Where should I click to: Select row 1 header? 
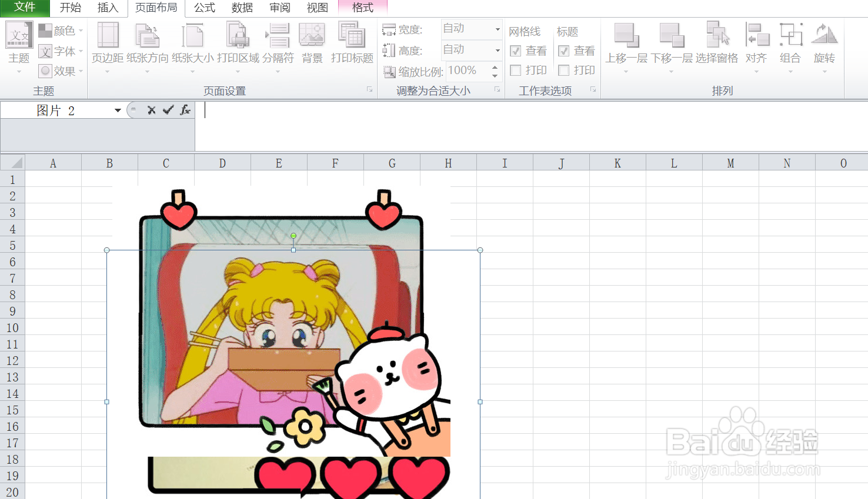point(12,179)
